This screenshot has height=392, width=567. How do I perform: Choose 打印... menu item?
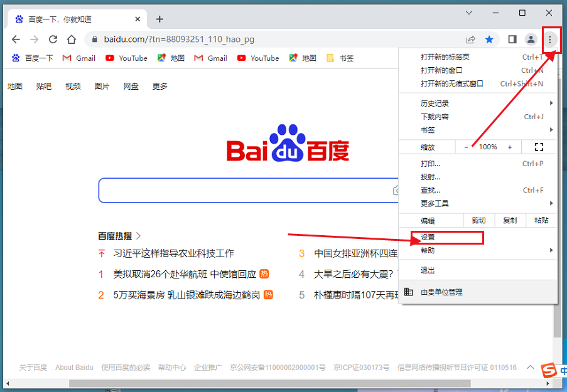coord(478,164)
